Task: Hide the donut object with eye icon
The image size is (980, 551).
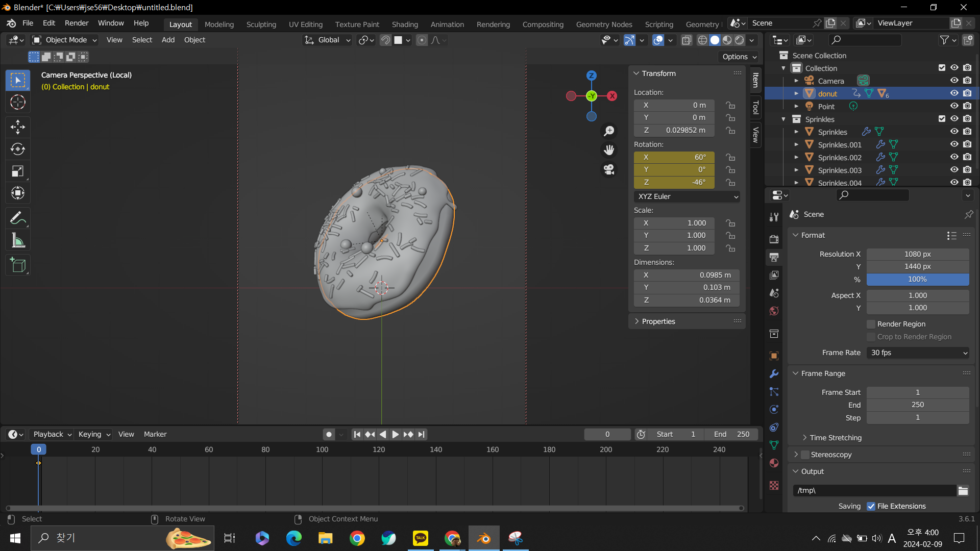Action: (954, 93)
